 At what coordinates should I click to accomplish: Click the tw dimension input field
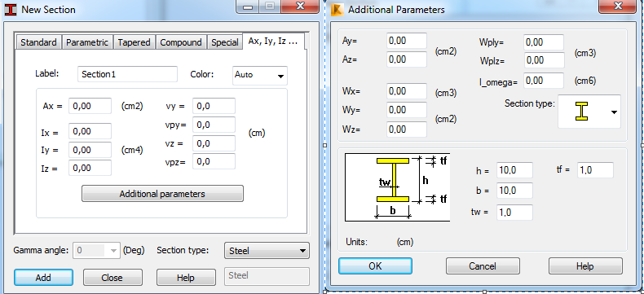click(x=514, y=212)
